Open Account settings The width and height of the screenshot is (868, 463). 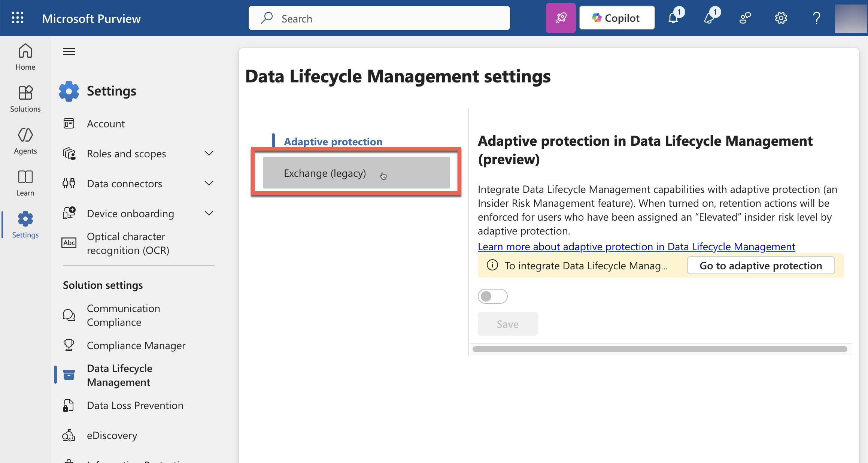pos(106,124)
